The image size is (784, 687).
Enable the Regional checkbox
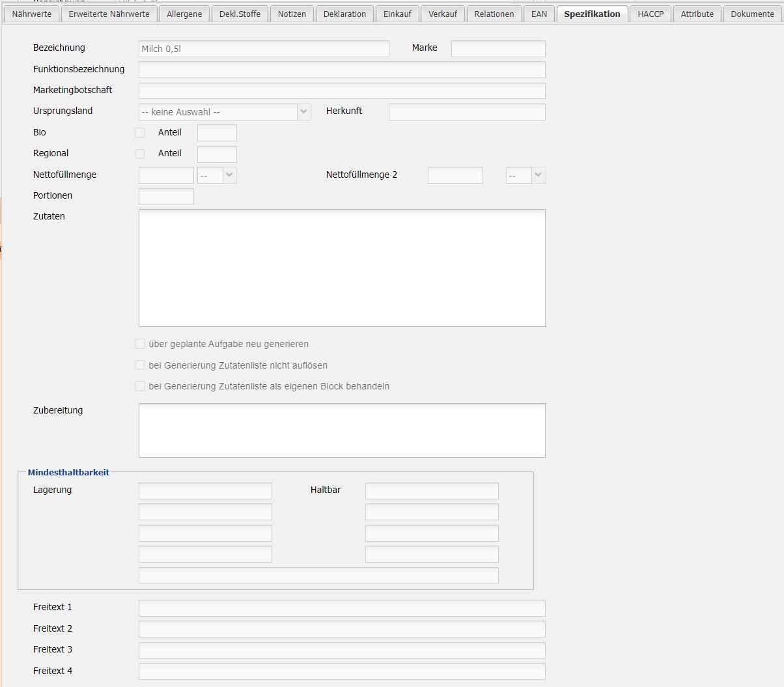point(140,154)
